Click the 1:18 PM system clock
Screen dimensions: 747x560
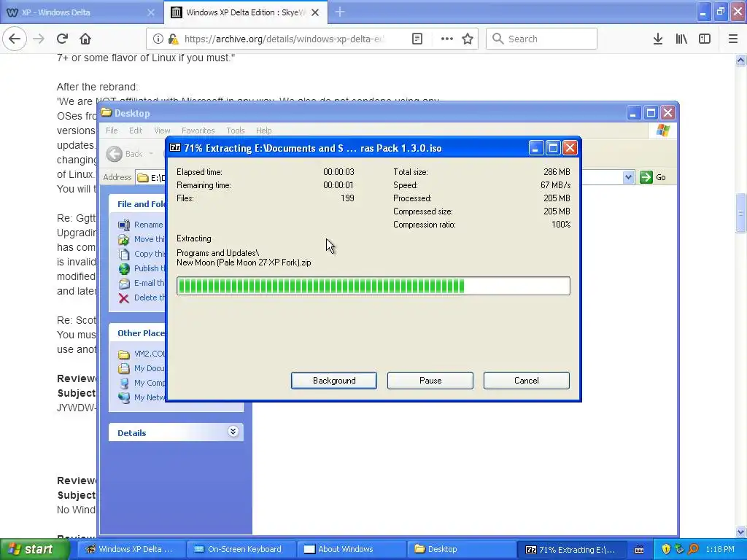(x=720, y=550)
